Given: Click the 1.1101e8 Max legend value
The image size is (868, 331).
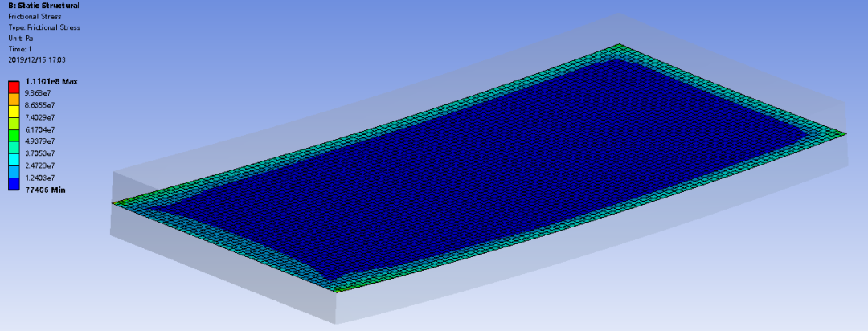Looking at the screenshot, I should pos(51,81).
